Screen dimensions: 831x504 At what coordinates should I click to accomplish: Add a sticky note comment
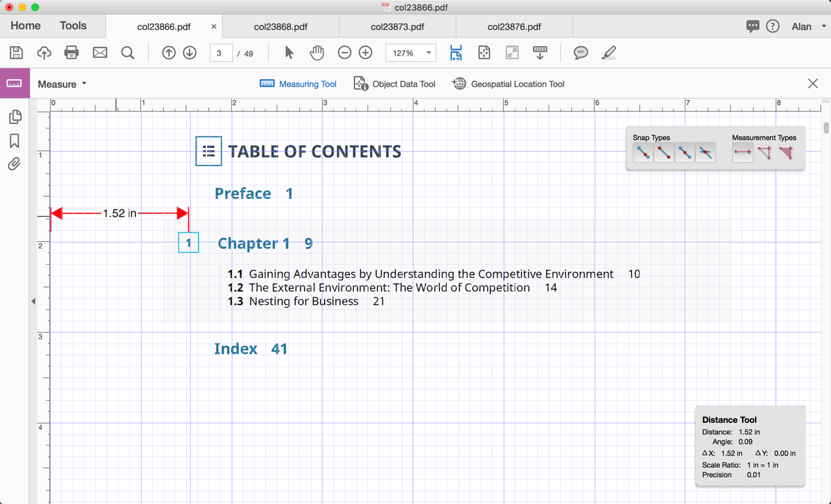click(580, 53)
